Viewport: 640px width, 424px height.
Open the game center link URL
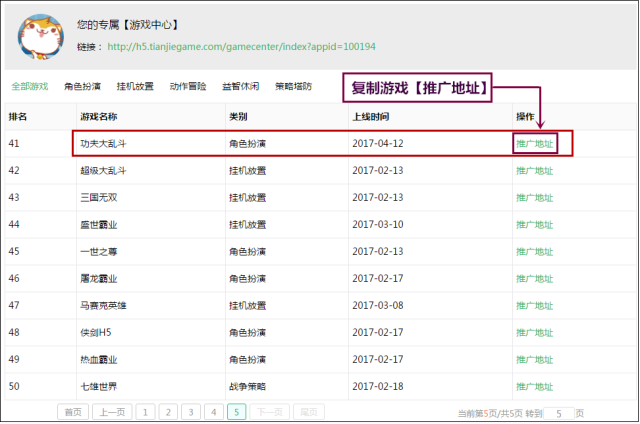[241, 47]
